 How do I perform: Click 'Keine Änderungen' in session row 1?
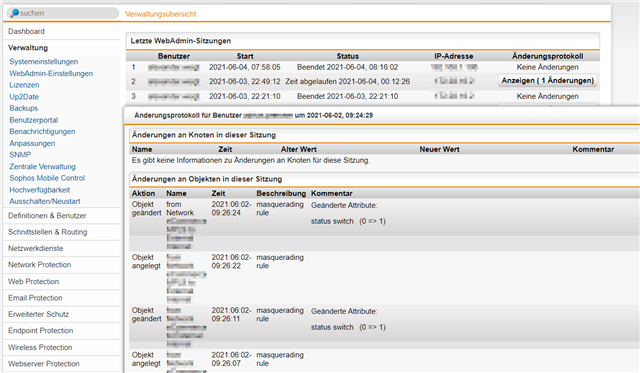coord(547,67)
